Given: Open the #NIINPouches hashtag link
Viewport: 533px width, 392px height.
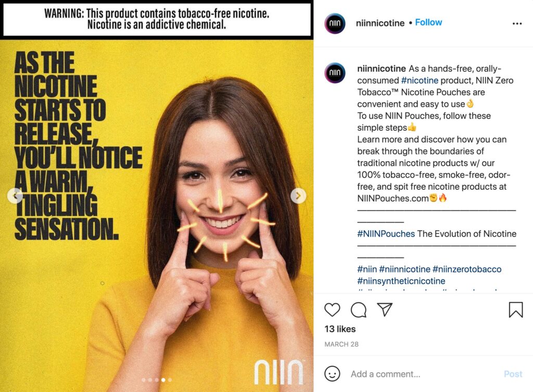Looking at the screenshot, I should [386, 234].
